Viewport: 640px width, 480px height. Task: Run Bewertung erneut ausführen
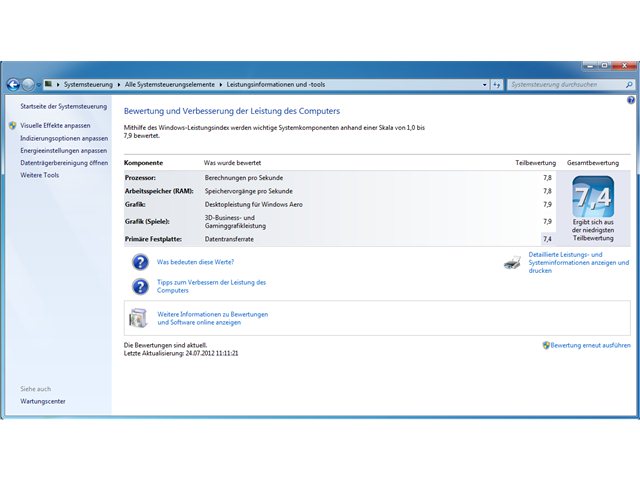pyautogui.click(x=590, y=345)
